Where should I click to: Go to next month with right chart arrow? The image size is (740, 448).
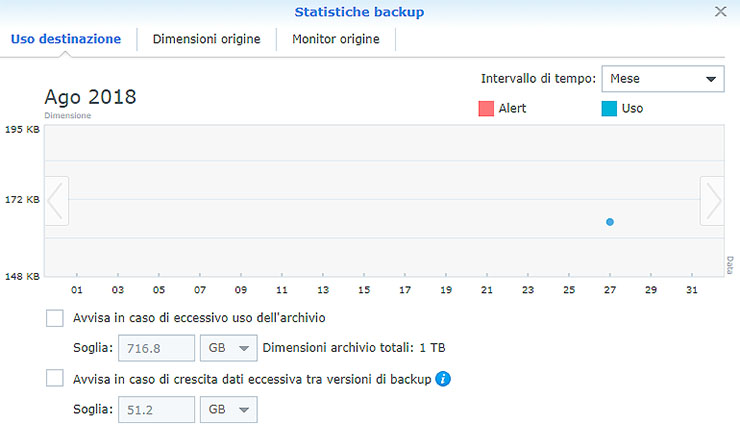(711, 201)
